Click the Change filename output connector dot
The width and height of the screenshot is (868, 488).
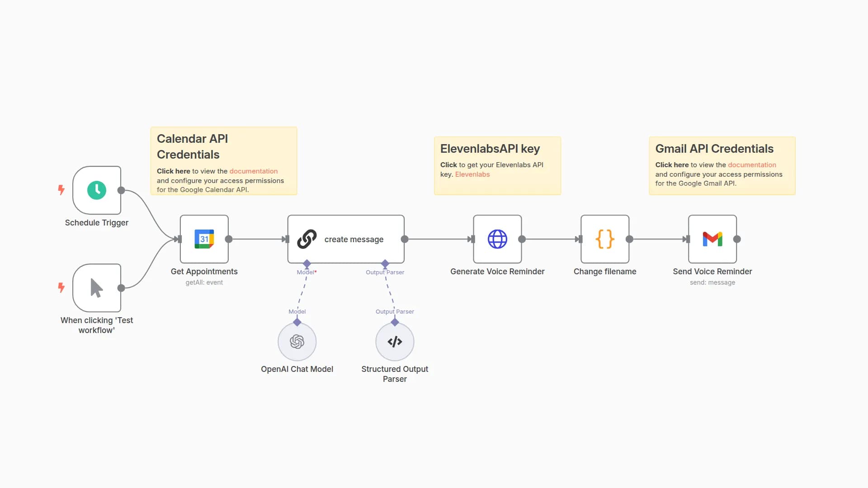[630, 239]
